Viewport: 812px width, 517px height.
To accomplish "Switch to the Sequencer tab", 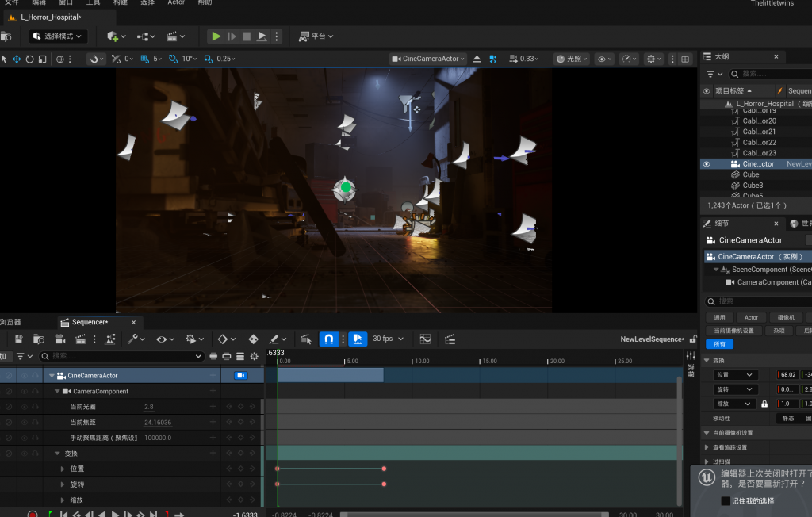I will pos(90,322).
